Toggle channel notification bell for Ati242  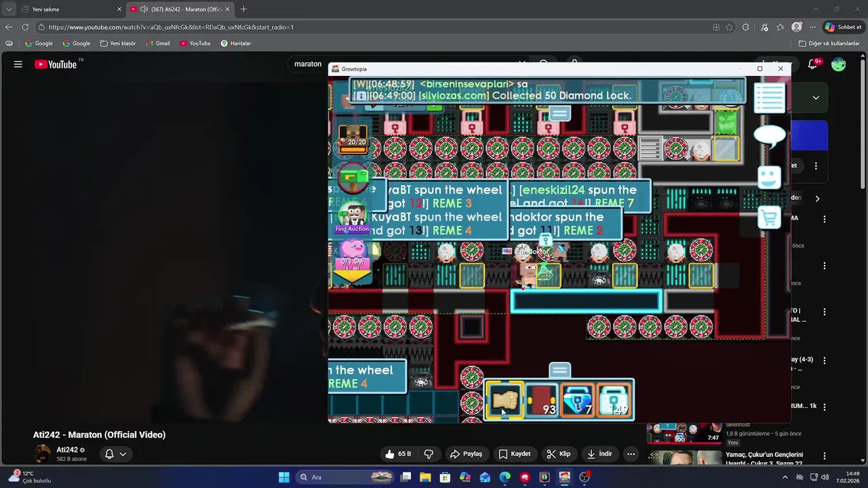coord(109,454)
